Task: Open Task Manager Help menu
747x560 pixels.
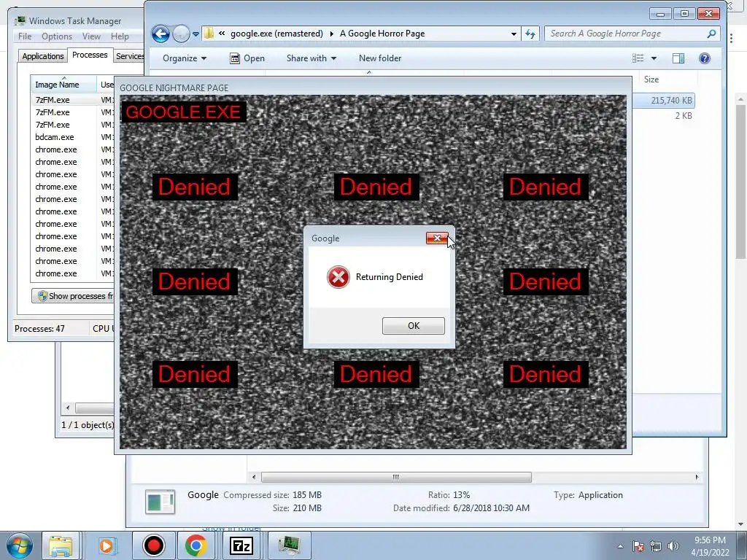Action: (120, 36)
